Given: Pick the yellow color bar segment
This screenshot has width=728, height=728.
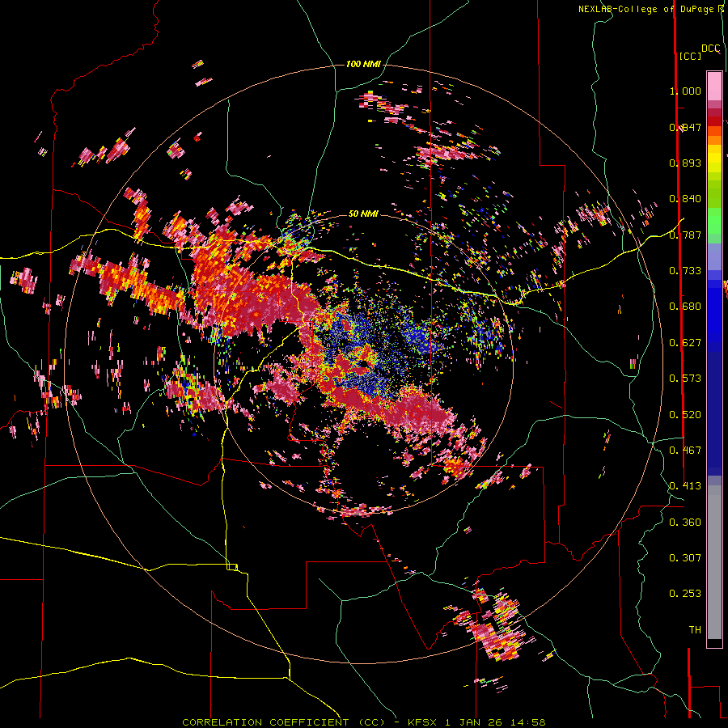Looking at the screenshot, I should (x=714, y=159).
